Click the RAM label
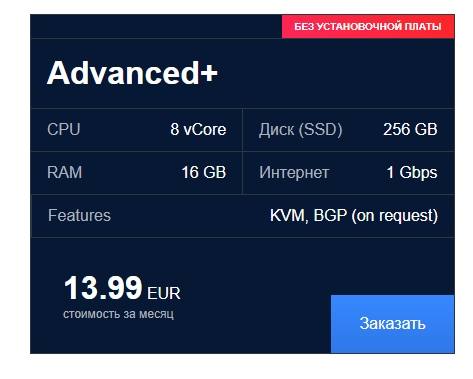The height and width of the screenshot is (379, 473). (65, 172)
